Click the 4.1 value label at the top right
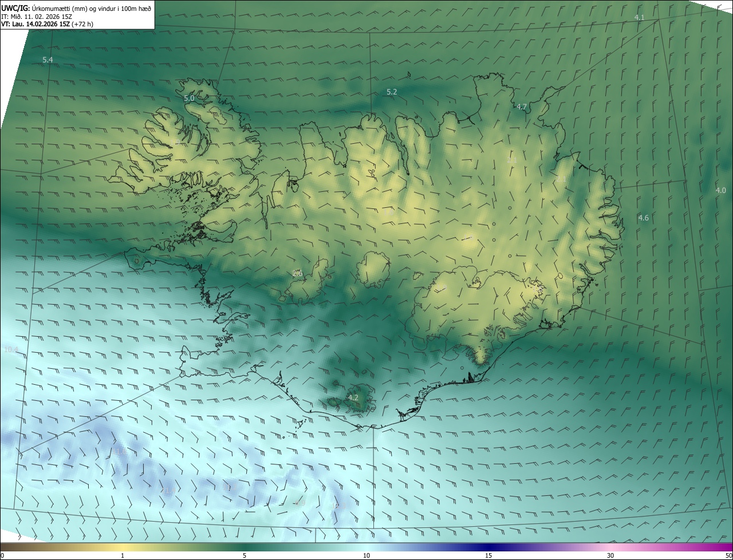The image size is (733, 560). pyautogui.click(x=639, y=17)
